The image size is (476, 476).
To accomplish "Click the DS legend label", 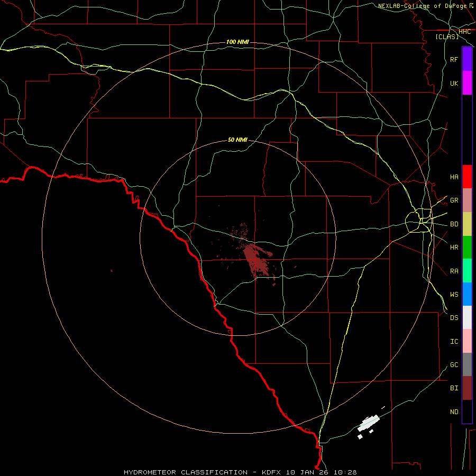I will (454, 317).
